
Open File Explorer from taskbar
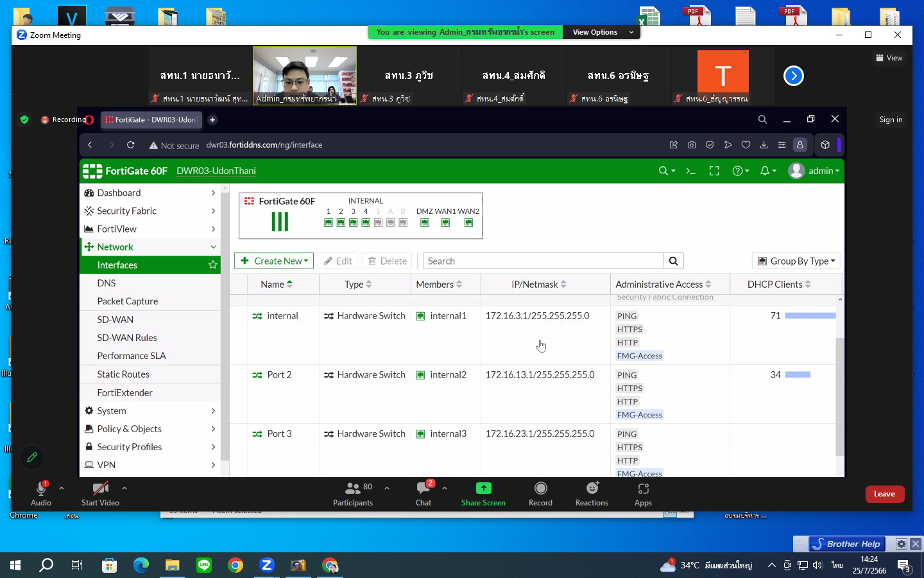pyautogui.click(x=173, y=565)
